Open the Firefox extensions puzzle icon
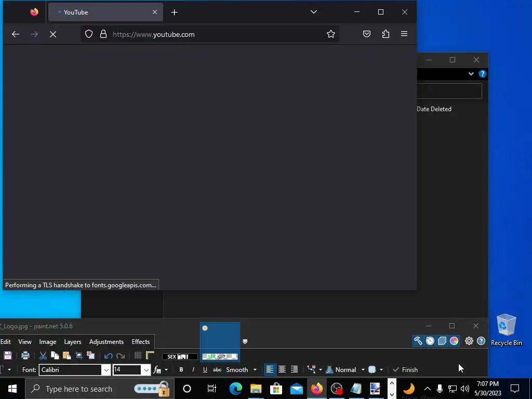Image resolution: width=532 pixels, height=399 pixels. pos(386,34)
